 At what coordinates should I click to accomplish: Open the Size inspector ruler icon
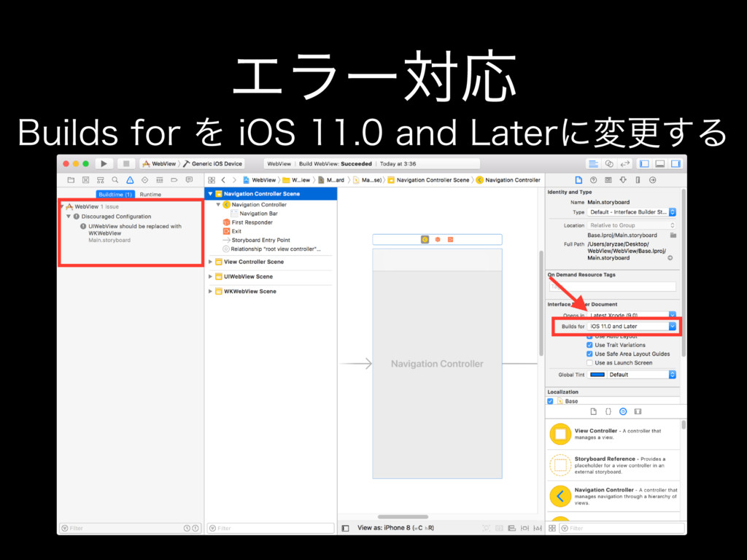click(x=638, y=180)
